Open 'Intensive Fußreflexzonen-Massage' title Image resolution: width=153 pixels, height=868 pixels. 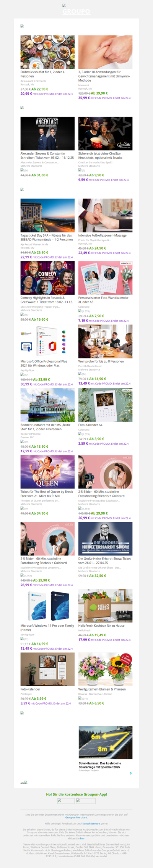point(103,236)
